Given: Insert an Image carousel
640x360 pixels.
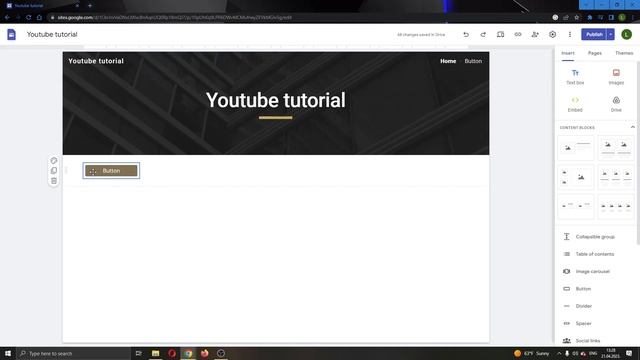Looking at the screenshot, I should [587, 271].
